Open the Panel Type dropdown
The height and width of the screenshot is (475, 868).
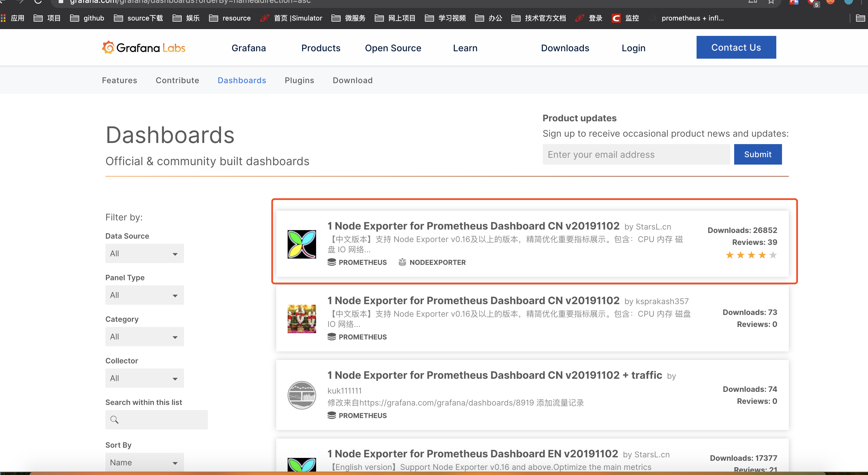(x=144, y=295)
